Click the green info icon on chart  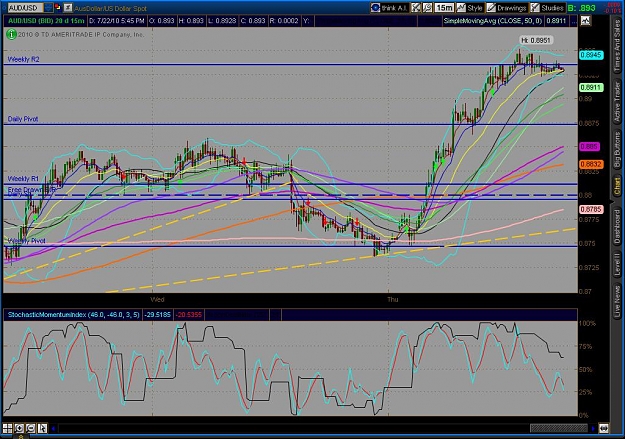click(x=11, y=35)
